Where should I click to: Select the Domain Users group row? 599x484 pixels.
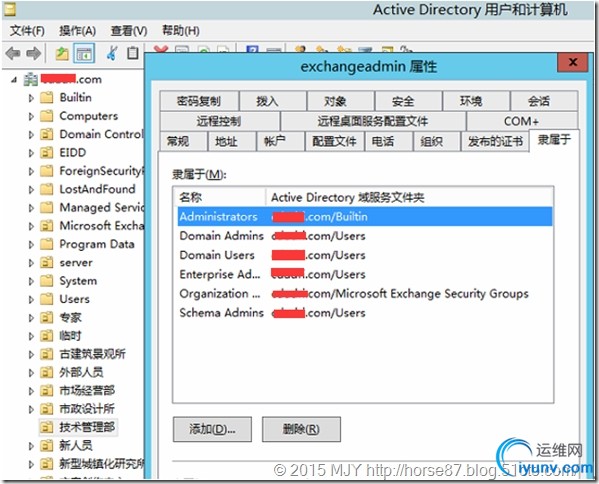pos(365,255)
